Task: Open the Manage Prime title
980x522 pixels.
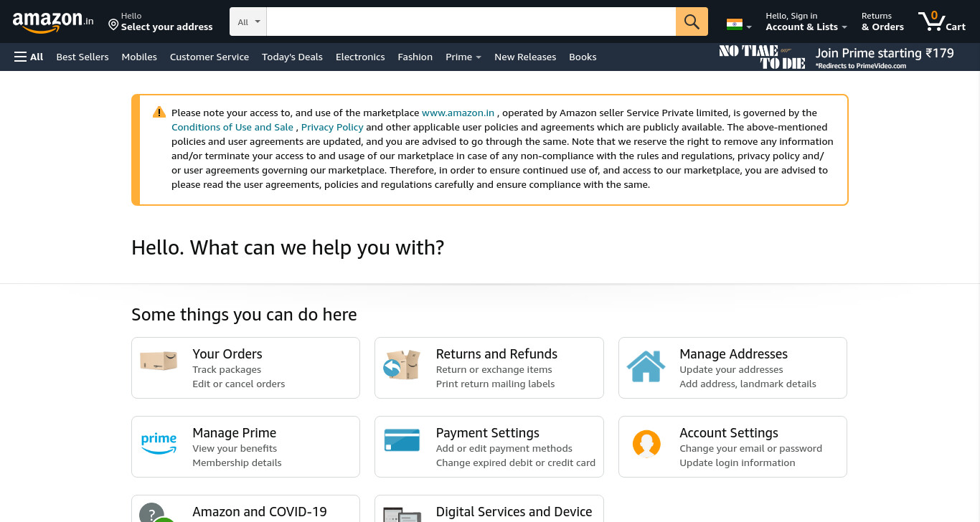Action: coord(235,432)
